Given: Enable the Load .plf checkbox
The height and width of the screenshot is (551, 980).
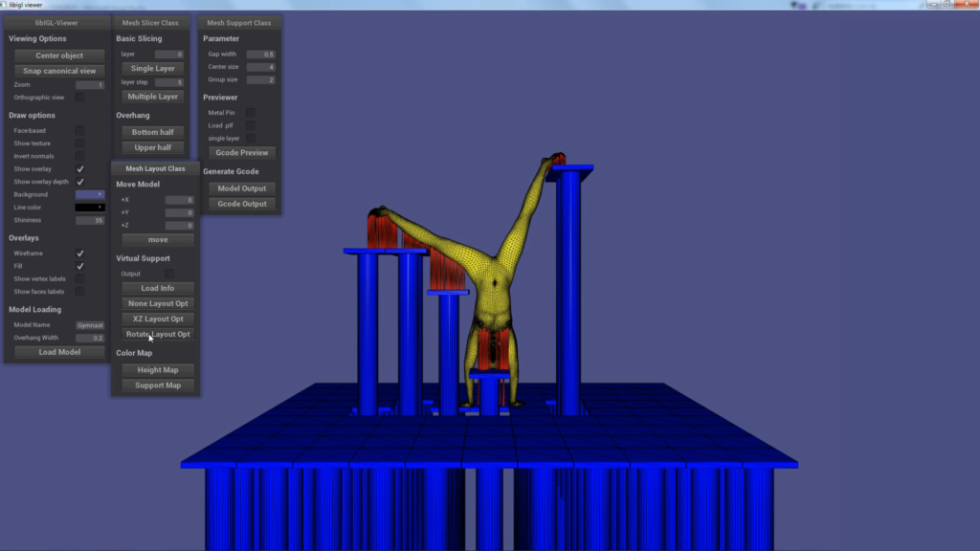Looking at the screenshot, I should click(251, 125).
